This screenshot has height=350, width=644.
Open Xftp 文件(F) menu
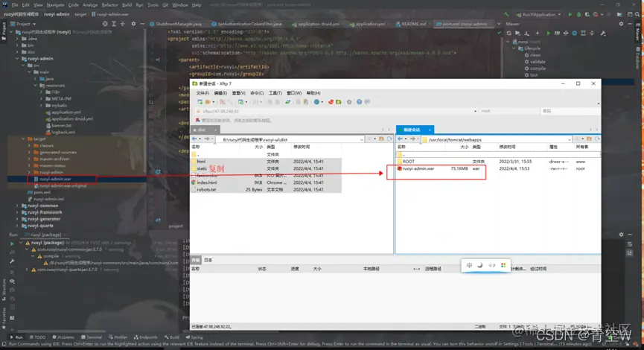[x=203, y=93]
